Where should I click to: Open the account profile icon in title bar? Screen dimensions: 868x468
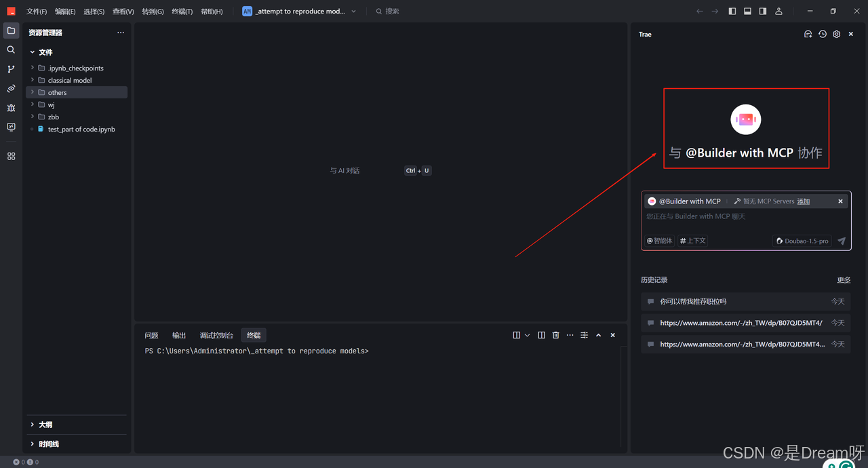778,11
